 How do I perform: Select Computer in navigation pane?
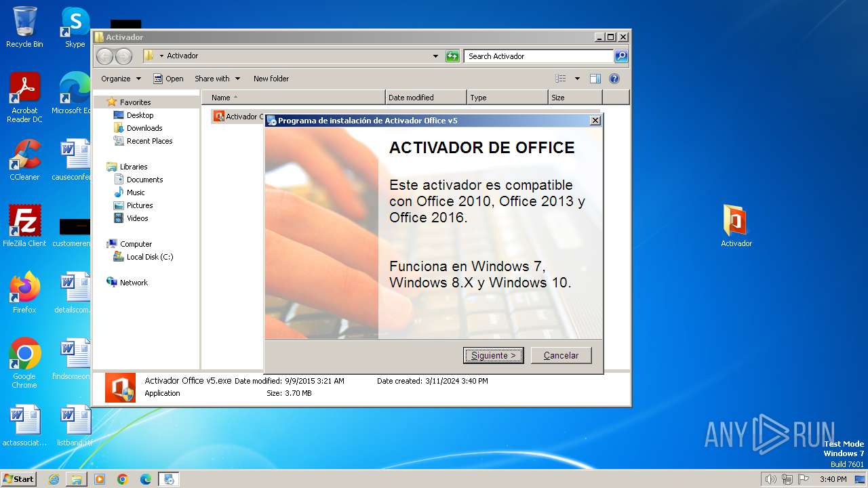pos(136,244)
